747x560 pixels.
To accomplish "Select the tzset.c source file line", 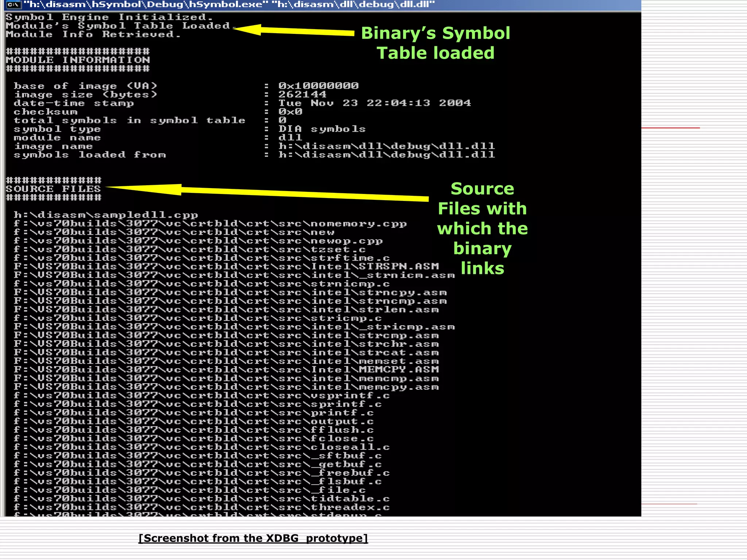I will [x=190, y=249].
